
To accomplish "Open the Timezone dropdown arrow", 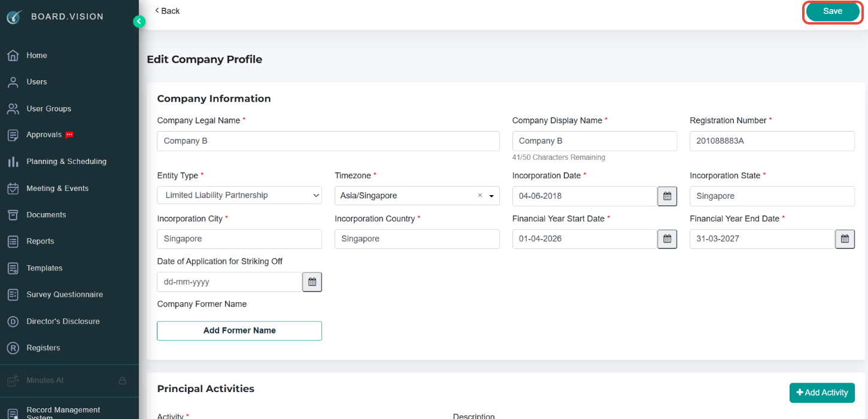I will click(492, 196).
